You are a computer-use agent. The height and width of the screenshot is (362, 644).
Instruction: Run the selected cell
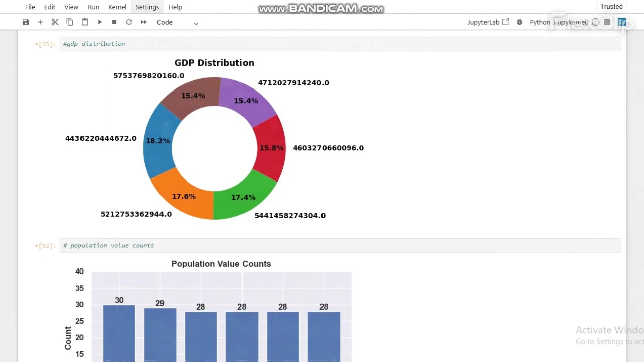[100, 22]
